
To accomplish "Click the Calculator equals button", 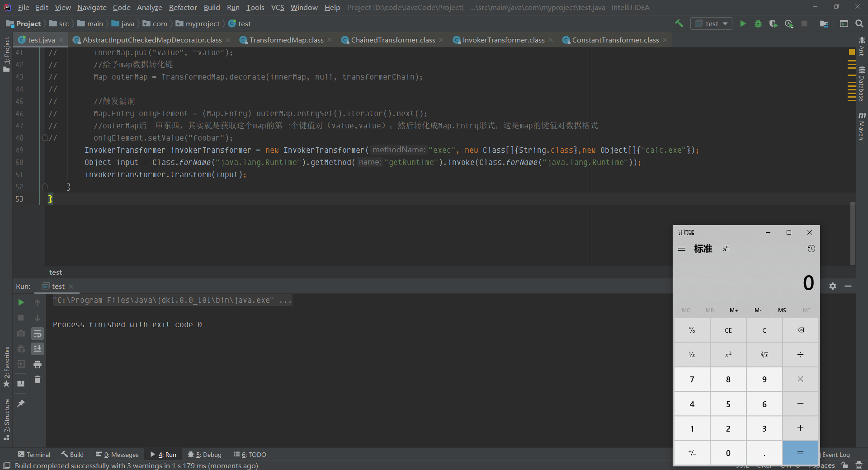I will coord(800,453).
